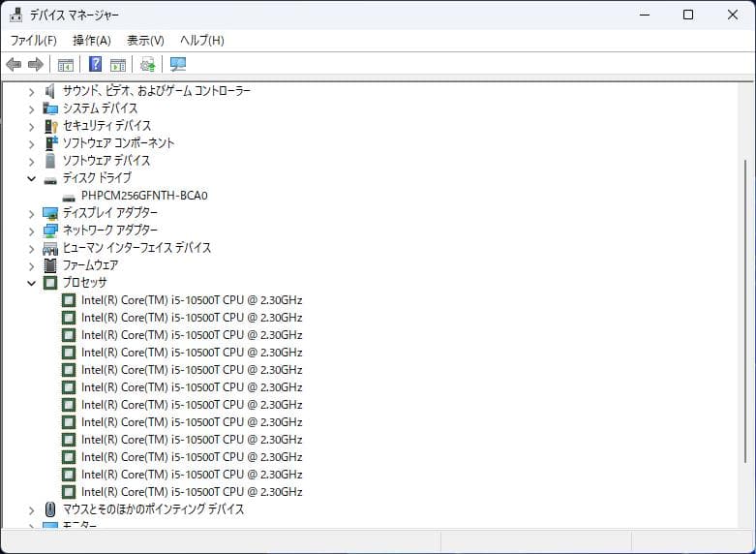Click the Back arrow in toolbar
Viewport: 756px width, 554px height.
tap(14, 64)
